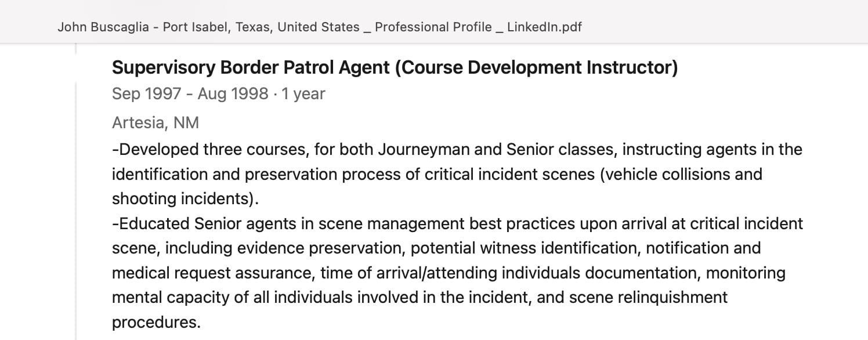Click the line starting "scene, including evidence preservation"
The image size is (868, 340).
point(436,248)
